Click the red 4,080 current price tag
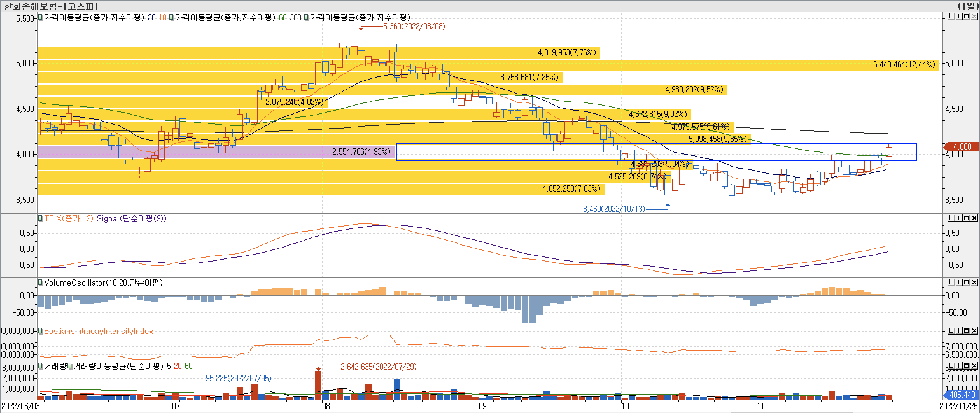 962,146
